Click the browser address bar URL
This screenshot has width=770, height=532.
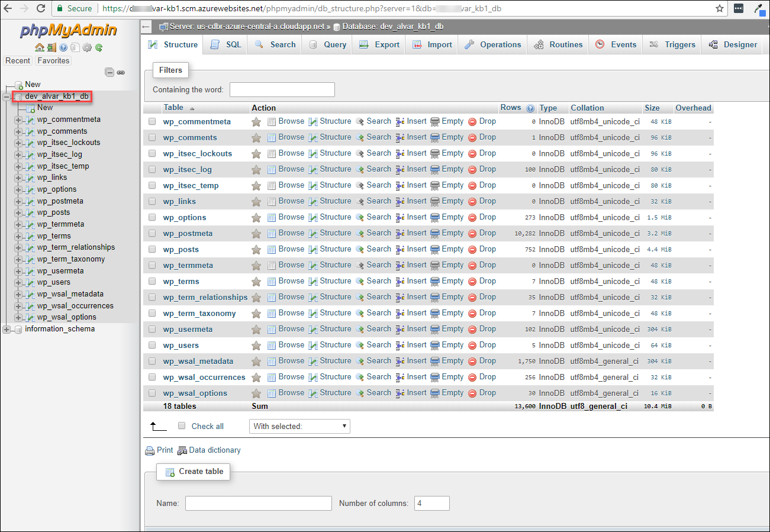tap(302, 9)
